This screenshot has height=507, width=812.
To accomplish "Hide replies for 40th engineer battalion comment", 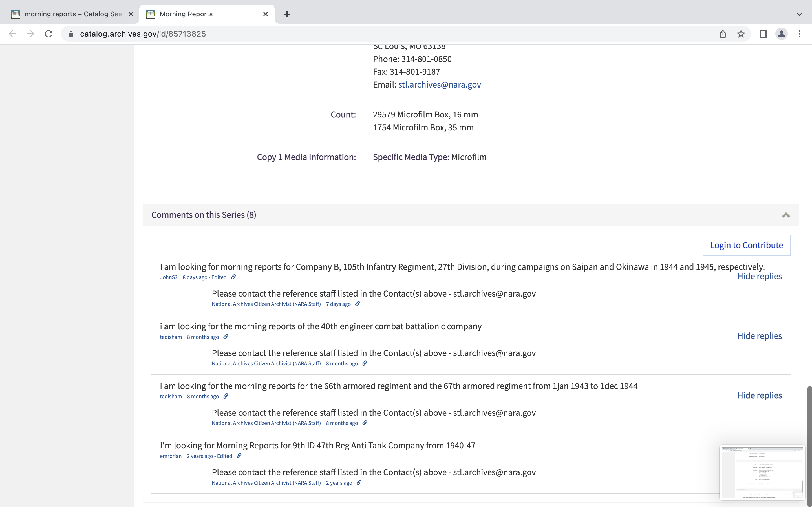I will (x=759, y=336).
